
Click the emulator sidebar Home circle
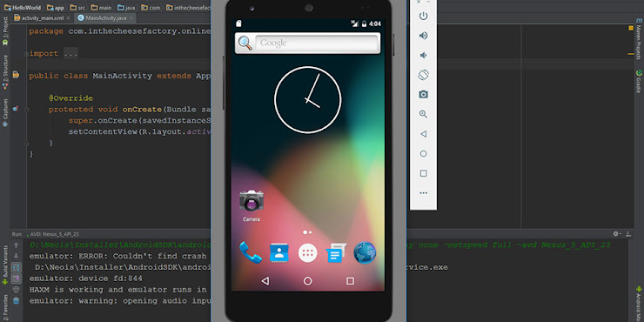coord(424,154)
